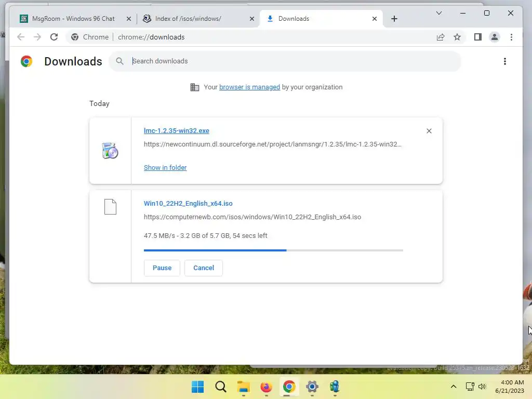Remove lmc-1.2.35-win32.exe from the list

[429, 131]
